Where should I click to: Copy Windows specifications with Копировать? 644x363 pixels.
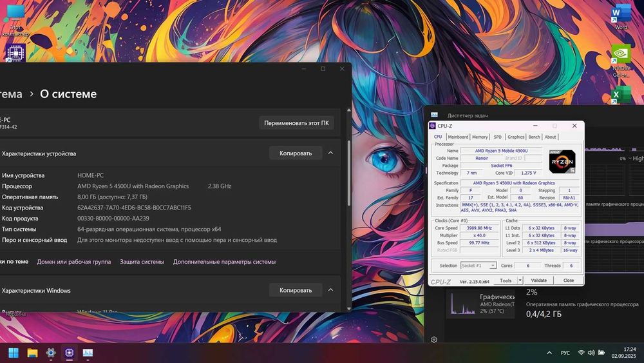[x=296, y=290]
